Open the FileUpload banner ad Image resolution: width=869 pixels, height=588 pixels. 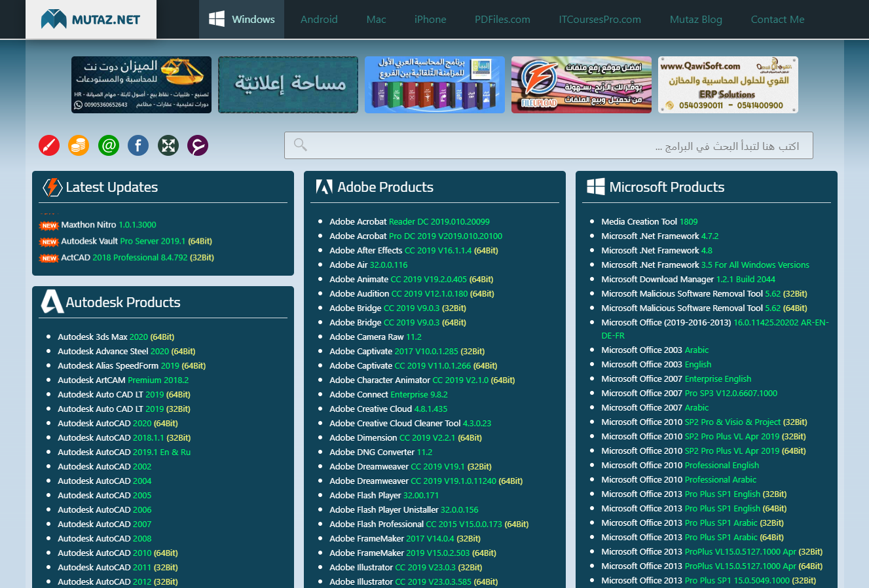(582, 84)
